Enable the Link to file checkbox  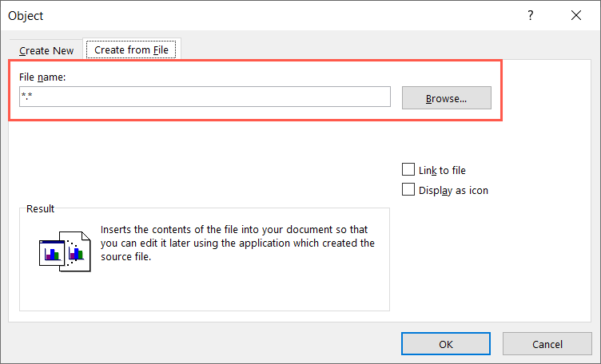[409, 170]
